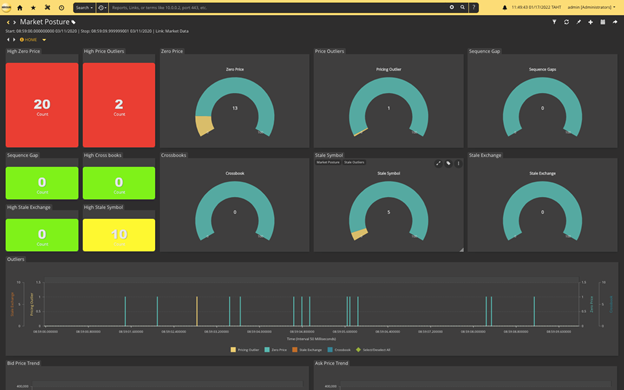This screenshot has width=624, height=390.
Task: Click the red High Price Outliers tile showing 2
Action: pyautogui.click(x=119, y=105)
